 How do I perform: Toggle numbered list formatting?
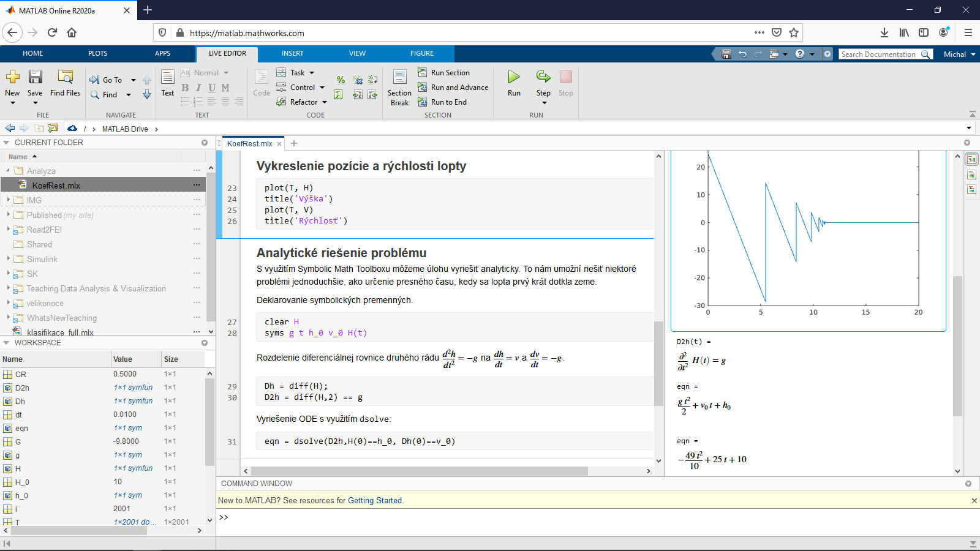(198, 102)
